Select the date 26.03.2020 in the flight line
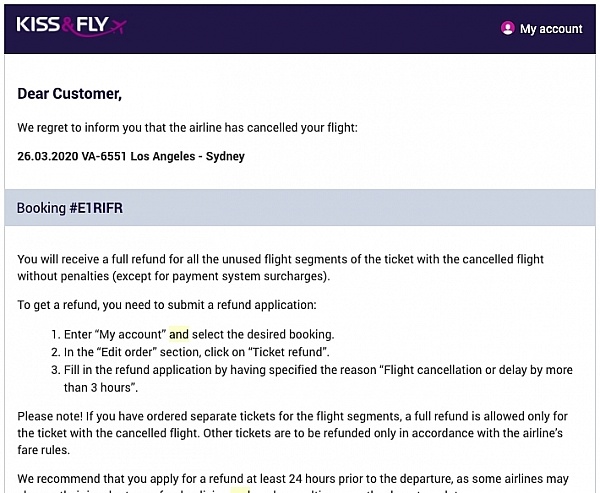The height and width of the screenshot is (493, 600). coord(47,156)
